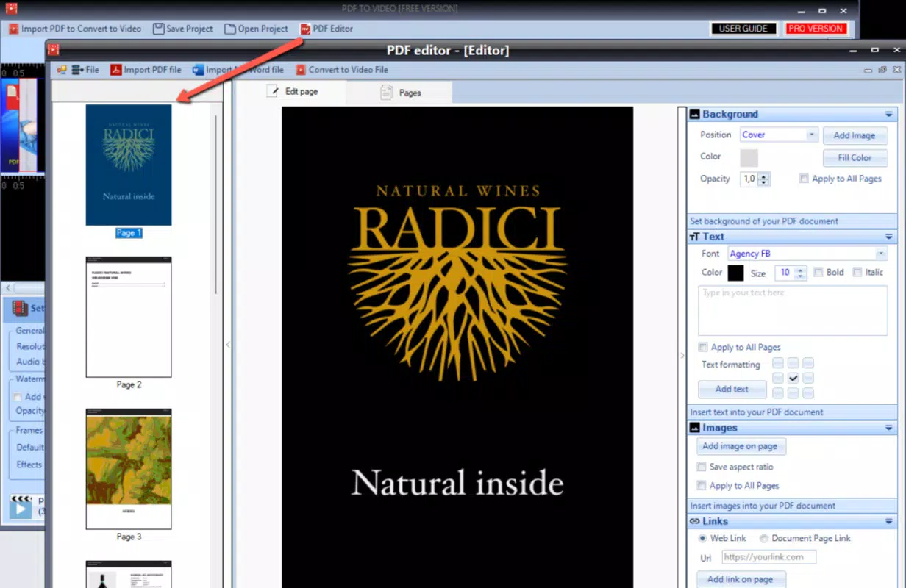Select the checked center text alignment box
Viewport: 906px width, 588px height.
point(793,378)
